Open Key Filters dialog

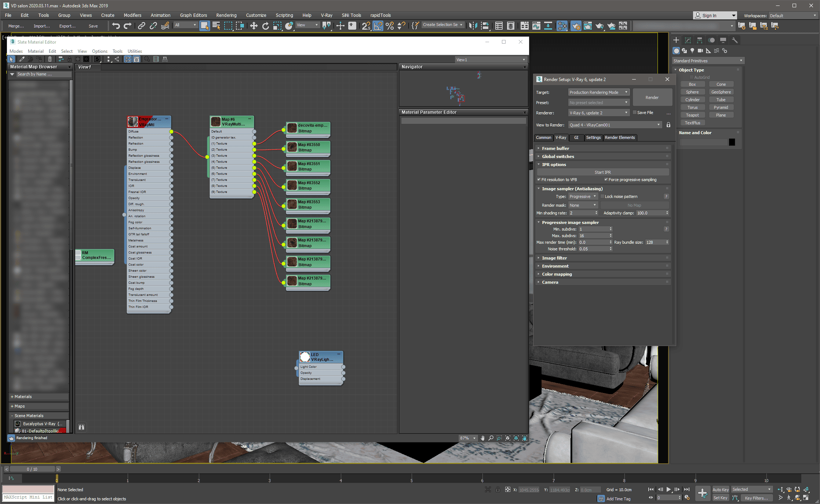click(x=756, y=498)
